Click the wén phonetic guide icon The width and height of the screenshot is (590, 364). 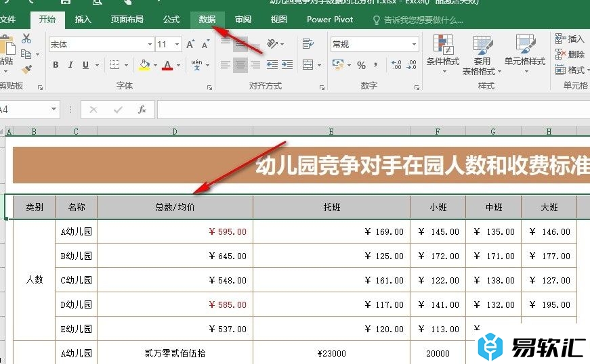click(196, 64)
